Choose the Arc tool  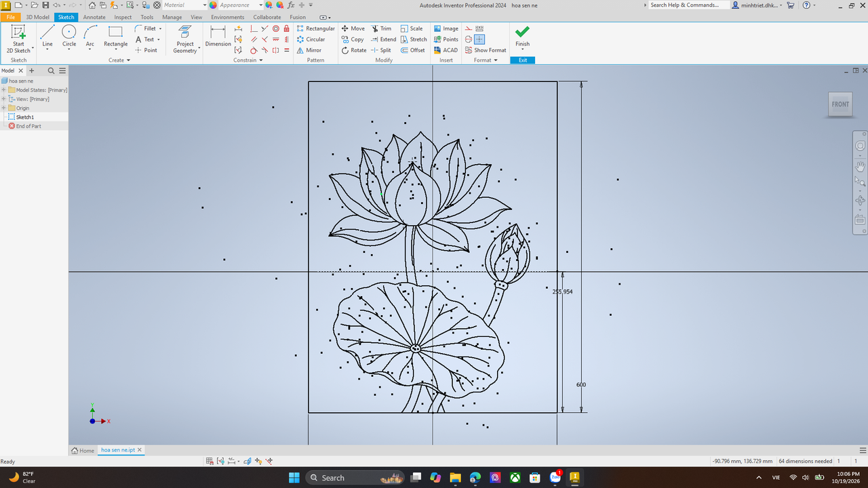click(90, 37)
